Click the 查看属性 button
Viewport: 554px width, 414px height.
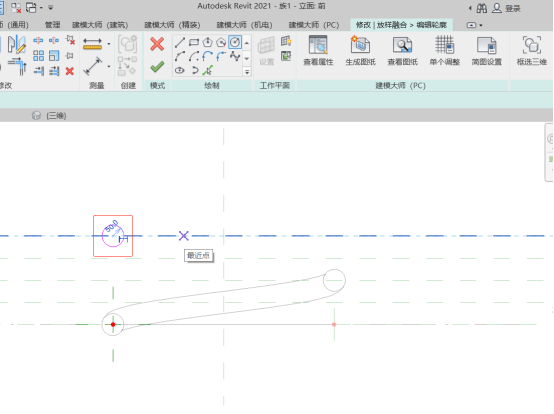point(318,51)
